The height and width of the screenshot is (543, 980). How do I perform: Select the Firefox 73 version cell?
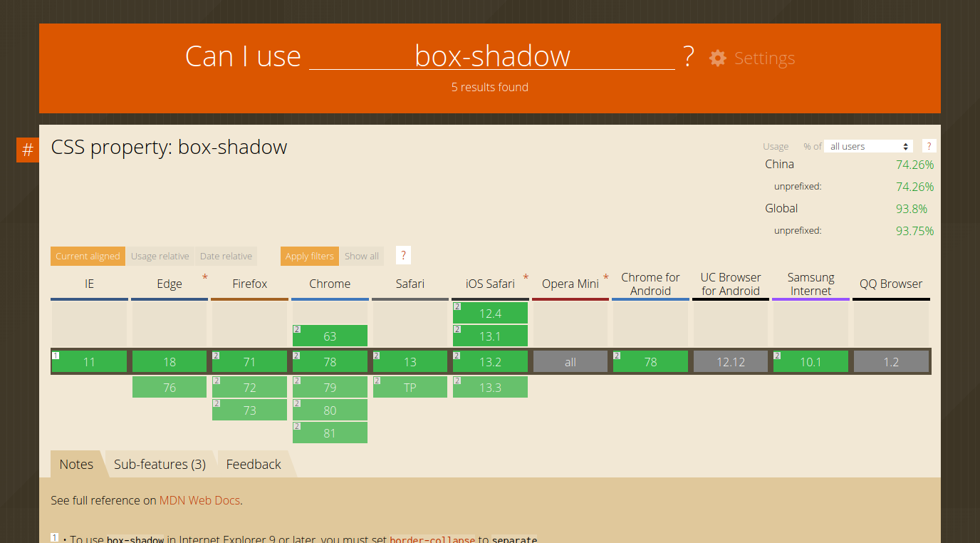[250, 410]
